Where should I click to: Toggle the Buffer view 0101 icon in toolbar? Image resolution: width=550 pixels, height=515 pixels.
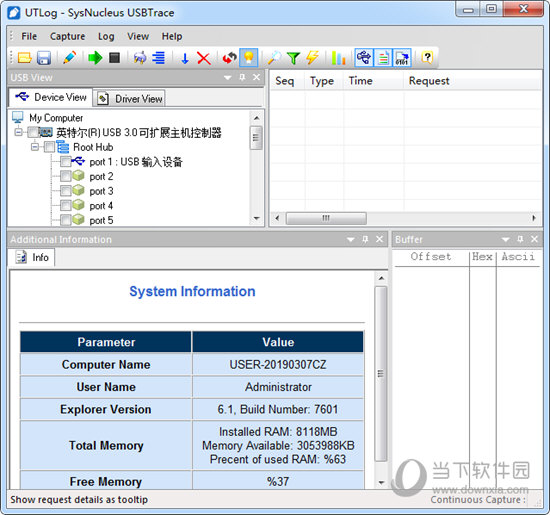tap(402, 58)
